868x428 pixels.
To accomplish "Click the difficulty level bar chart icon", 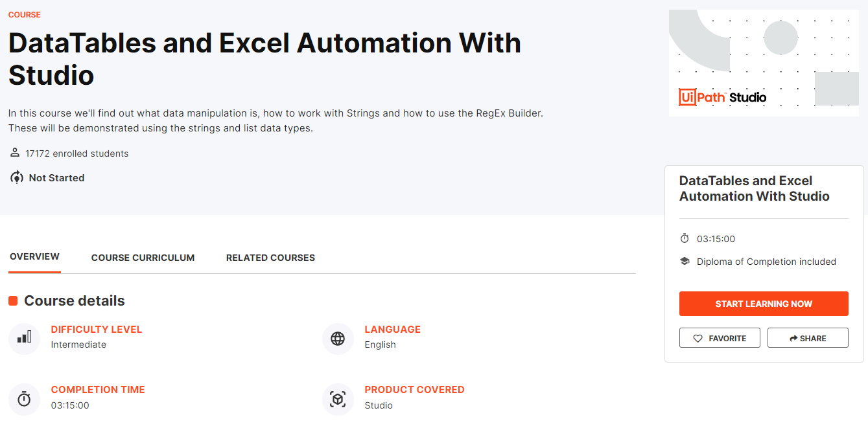I will (24, 338).
